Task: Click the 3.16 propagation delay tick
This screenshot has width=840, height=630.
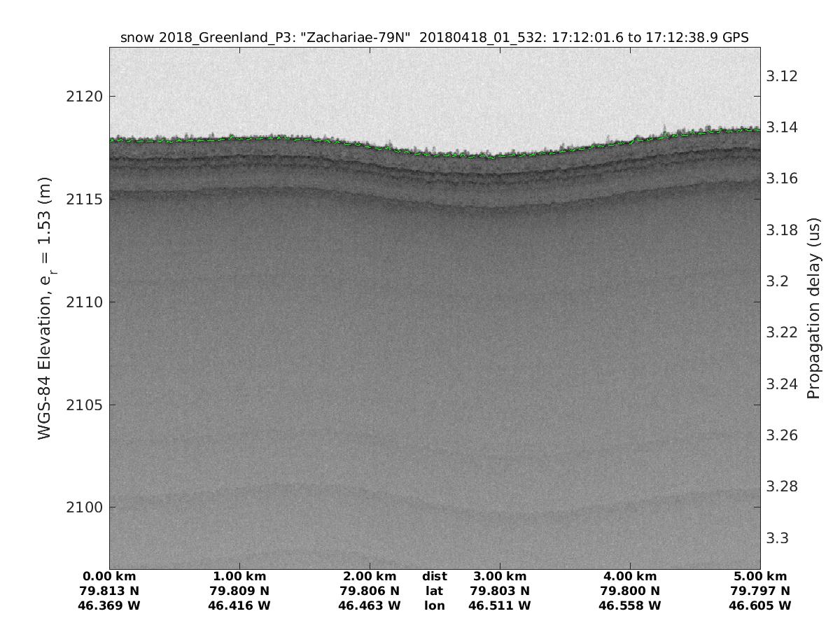Action: pyautogui.click(x=782, y=178)
